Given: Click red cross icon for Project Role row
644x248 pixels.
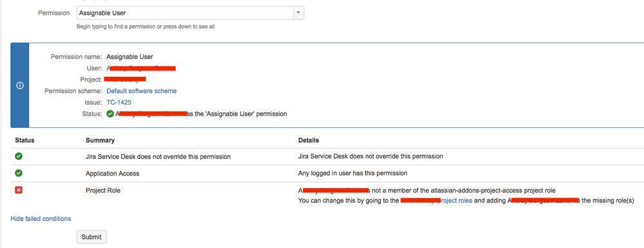Looking at the screenshot, I should click(19, 190).
